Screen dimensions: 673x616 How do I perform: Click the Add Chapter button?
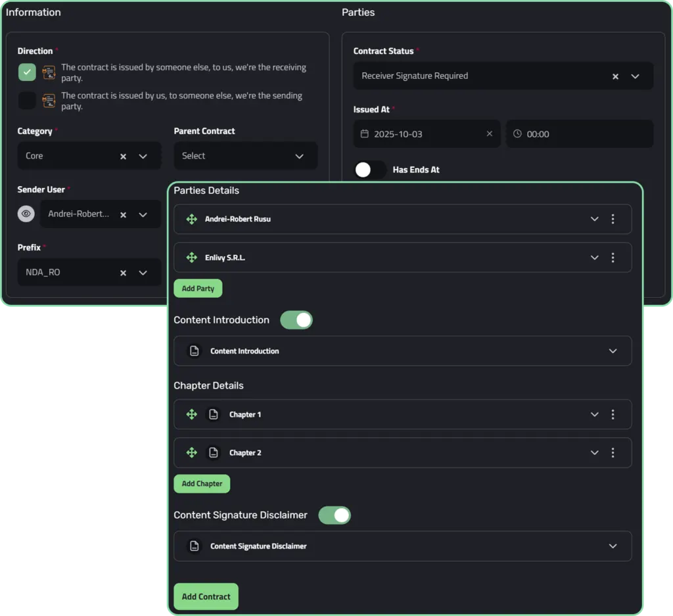click(x=202, y=484)
